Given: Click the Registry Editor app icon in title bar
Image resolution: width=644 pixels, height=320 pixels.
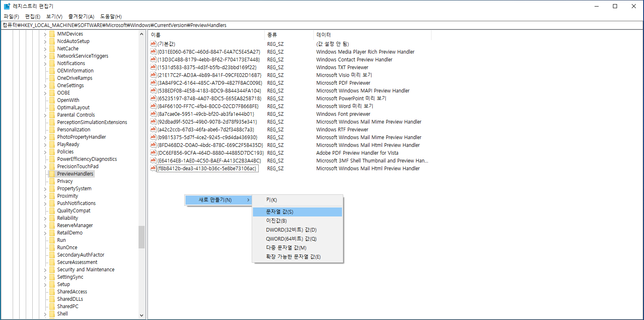Looking at the screenshot, I should point(7,6).
